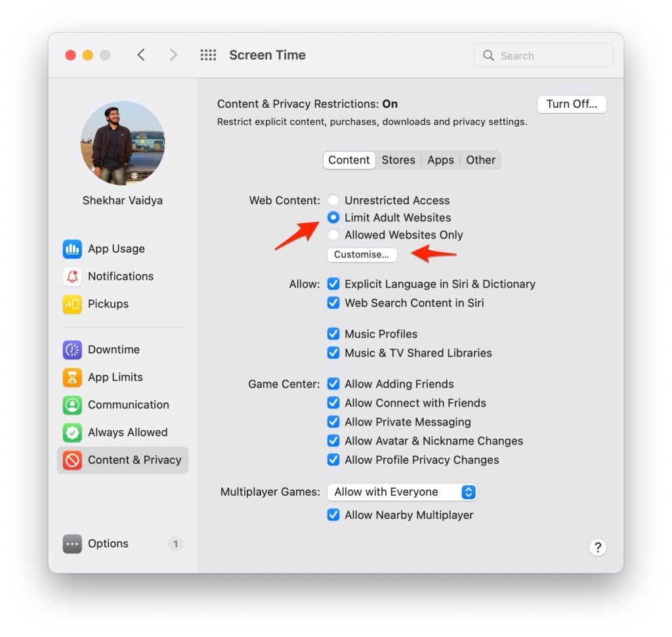This screenshot has height=637, width=672.
Task: Open the App Usage icon in sidebar
Action: click(72, 249)
